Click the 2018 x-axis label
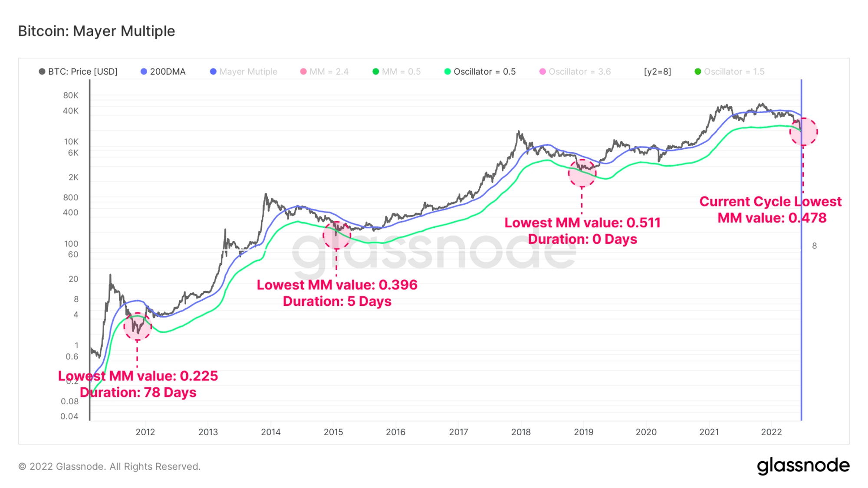The height and width of the screenshot is (488, 868). click(x=521, y=432)
